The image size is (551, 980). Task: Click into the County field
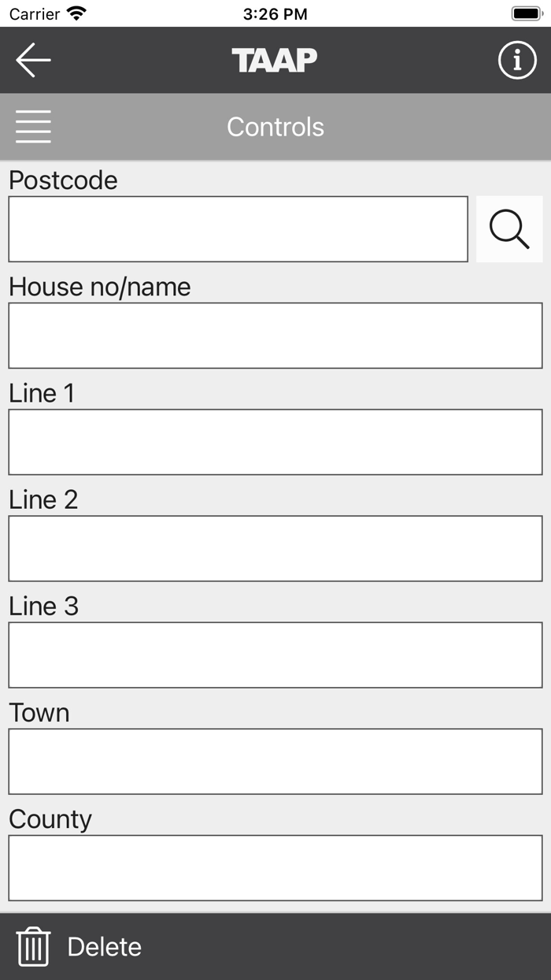coord(275,867)
